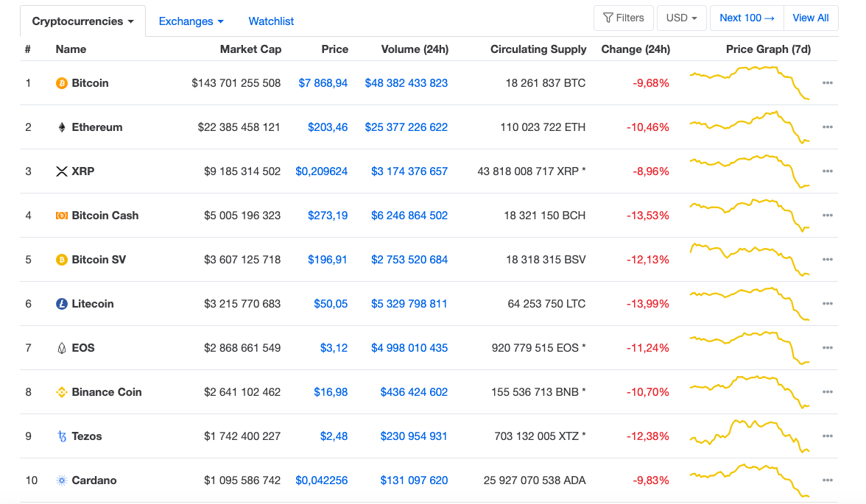Sort the table by Market Cap
This screenshot has height=504, width=866.
[x=250, y=49]
